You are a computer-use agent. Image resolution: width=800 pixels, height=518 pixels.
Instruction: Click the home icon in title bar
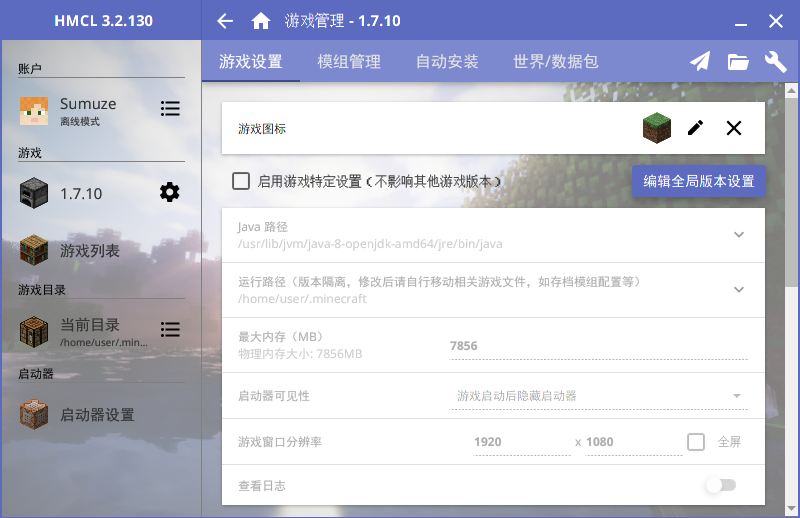click(260, 21)
